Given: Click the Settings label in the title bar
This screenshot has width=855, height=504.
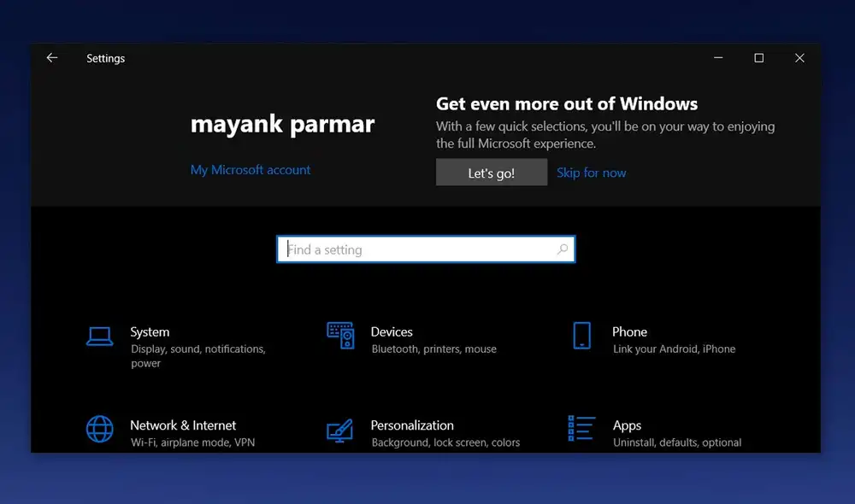Looking at the screenshot, I should pyautogui.click(x=105, y=58).
